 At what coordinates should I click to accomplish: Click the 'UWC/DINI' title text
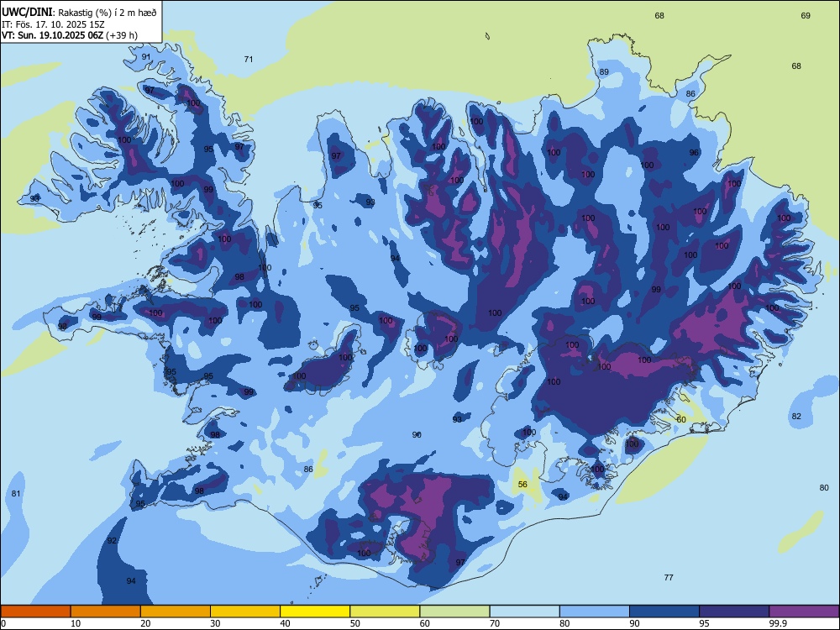28,13
